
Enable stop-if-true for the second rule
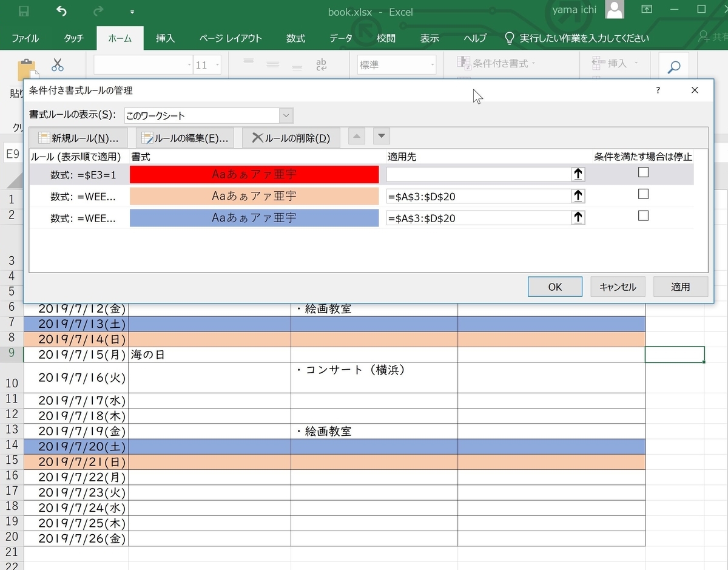point(643,194)
